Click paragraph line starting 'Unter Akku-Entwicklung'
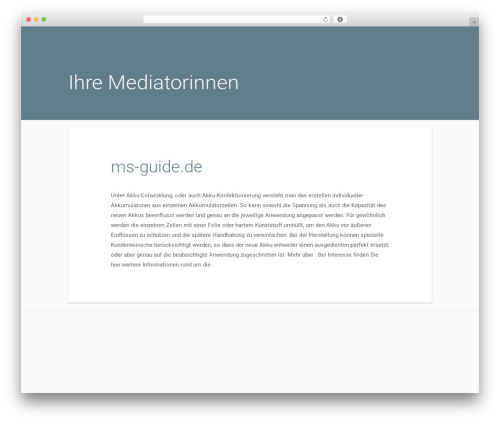Viewport: 500px width, 423px height. point(237,195)
